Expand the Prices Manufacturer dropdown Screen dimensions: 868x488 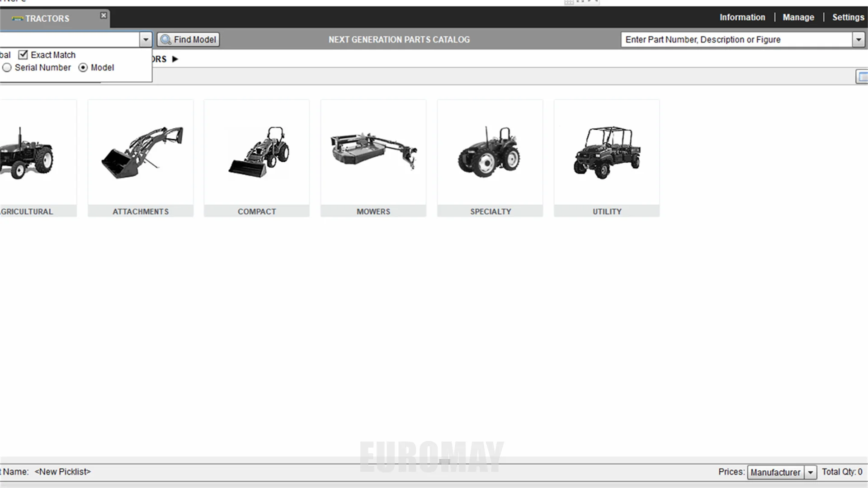coord(811,472)
